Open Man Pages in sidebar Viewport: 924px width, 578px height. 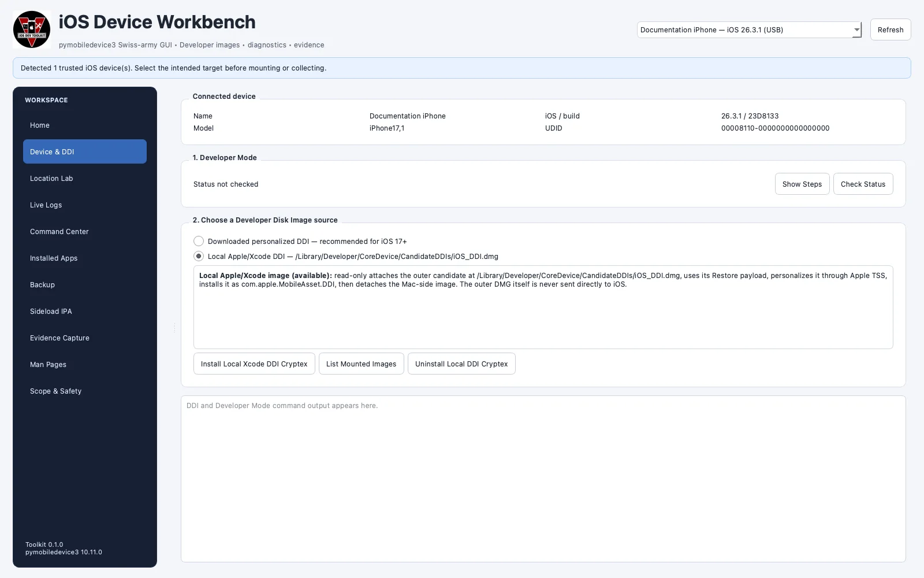(x=85, y=365)
